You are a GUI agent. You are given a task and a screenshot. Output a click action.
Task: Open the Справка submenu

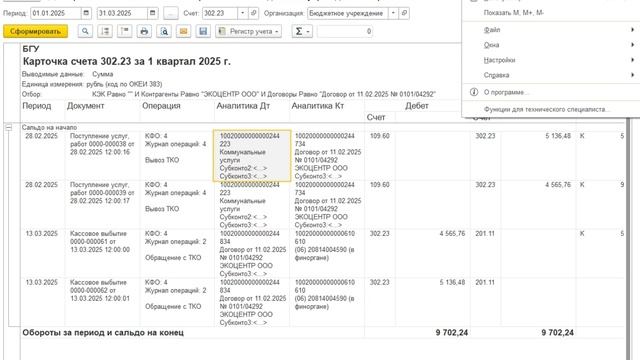pyautogui.click(x=551, y=75)
